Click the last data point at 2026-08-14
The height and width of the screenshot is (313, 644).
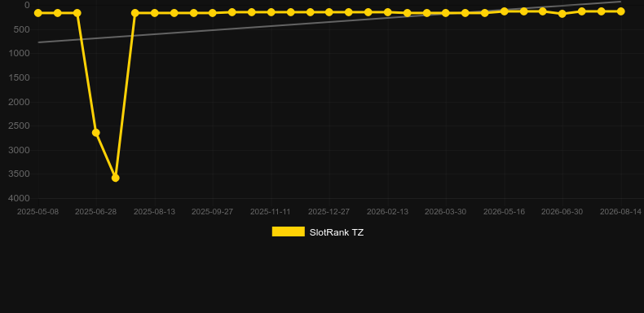pos(620,11)
